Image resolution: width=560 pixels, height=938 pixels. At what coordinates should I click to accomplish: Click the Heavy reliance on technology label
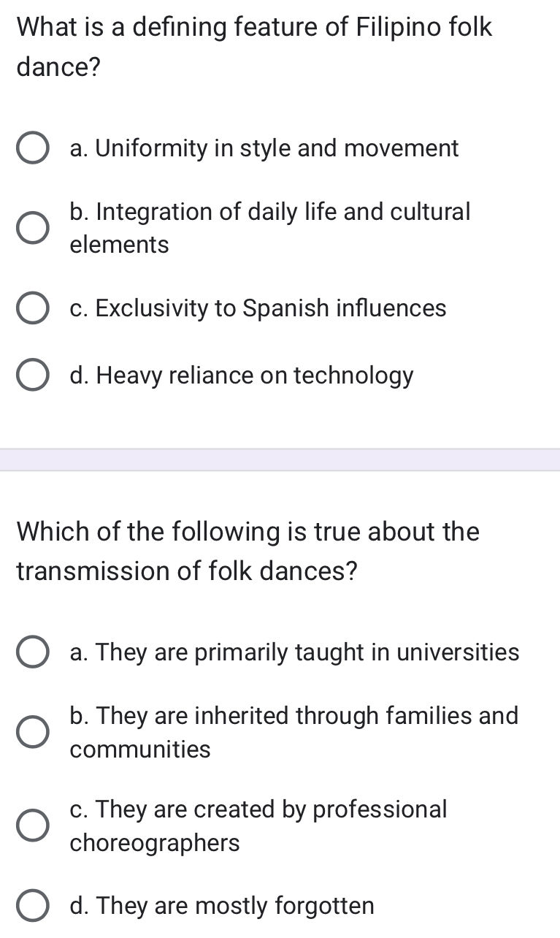(241, 375)
